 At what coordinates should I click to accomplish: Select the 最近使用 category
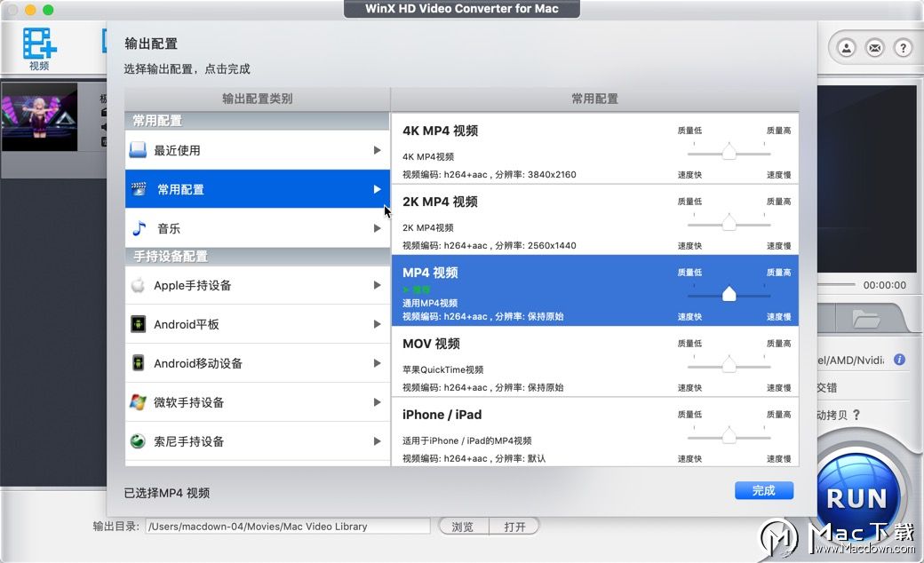coord(258,150)
